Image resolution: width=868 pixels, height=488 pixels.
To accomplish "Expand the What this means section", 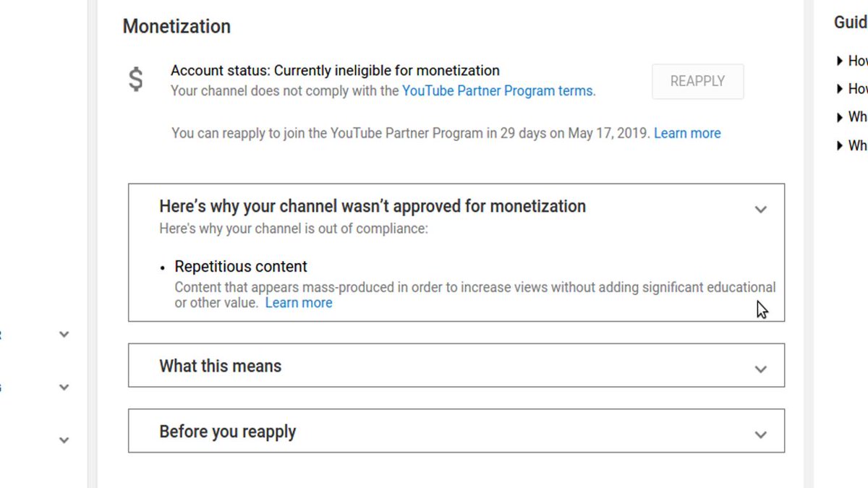I will click(760, 369).
